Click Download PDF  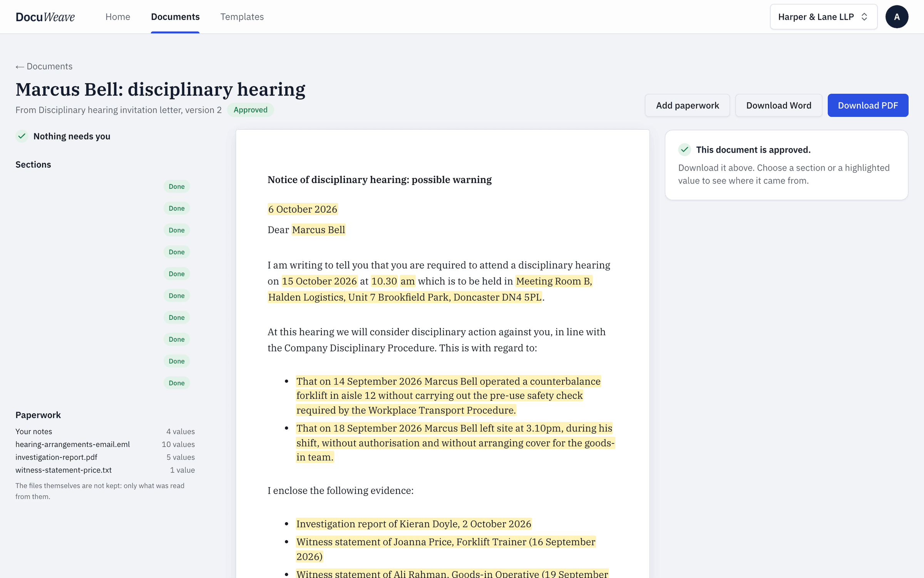click(868, 105)
